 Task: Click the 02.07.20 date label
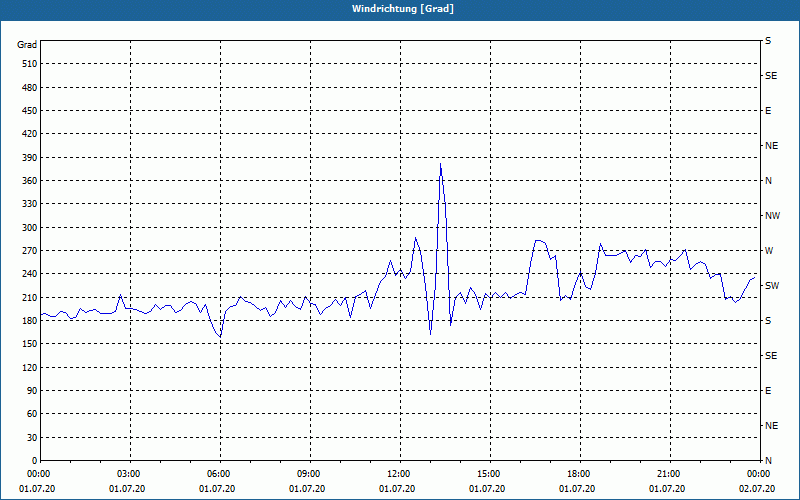757,489
